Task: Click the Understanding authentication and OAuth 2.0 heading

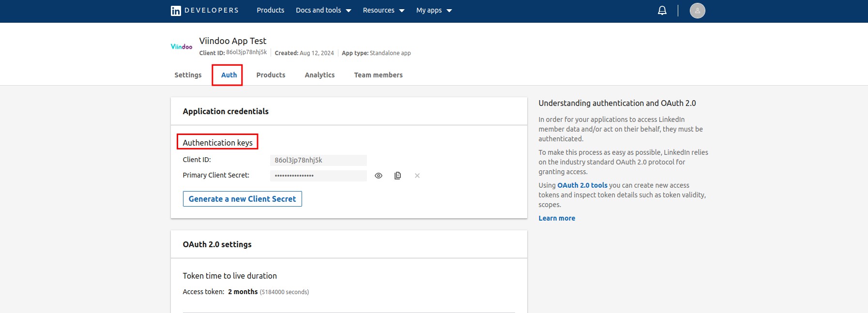Action: [x=617, y=103]
